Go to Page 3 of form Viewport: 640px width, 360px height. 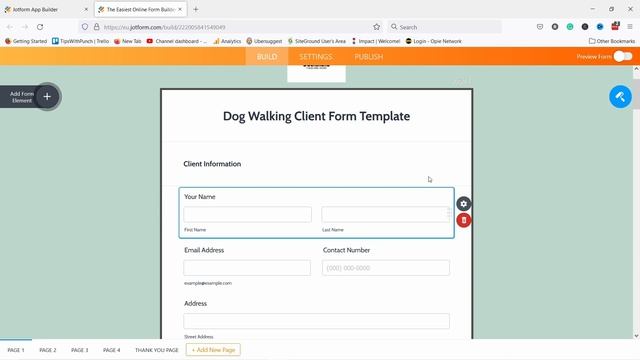tap(80, 350)
